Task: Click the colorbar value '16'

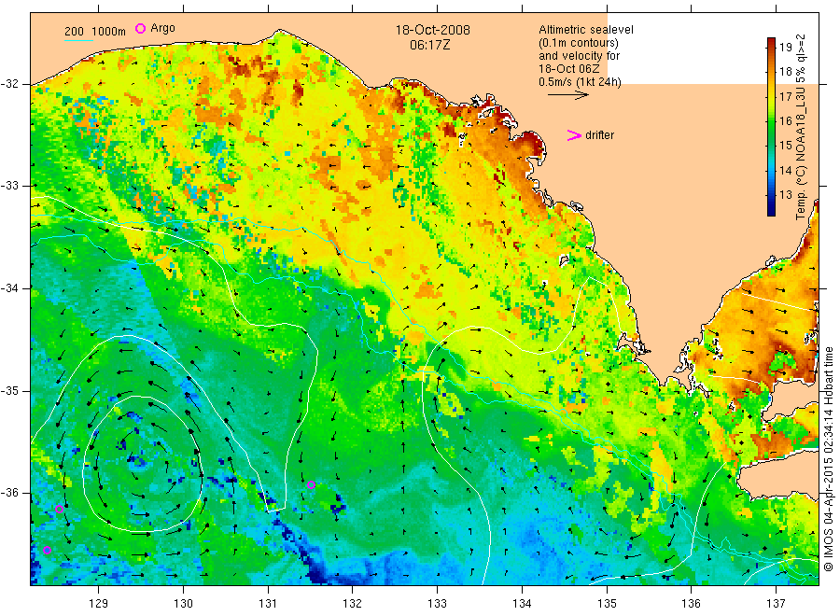Action: pyautogui.click(x=785, y=121)
